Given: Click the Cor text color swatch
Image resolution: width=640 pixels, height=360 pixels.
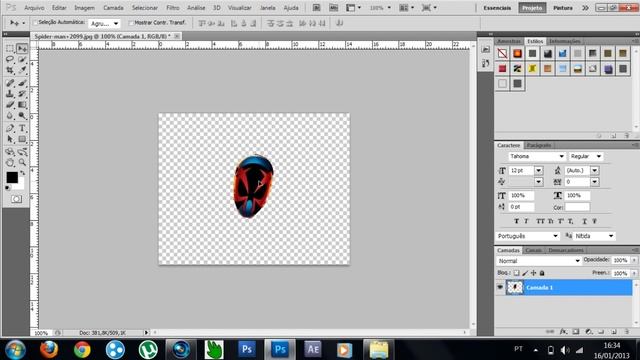Looking at the screenshot, I should tap(577, 207).
